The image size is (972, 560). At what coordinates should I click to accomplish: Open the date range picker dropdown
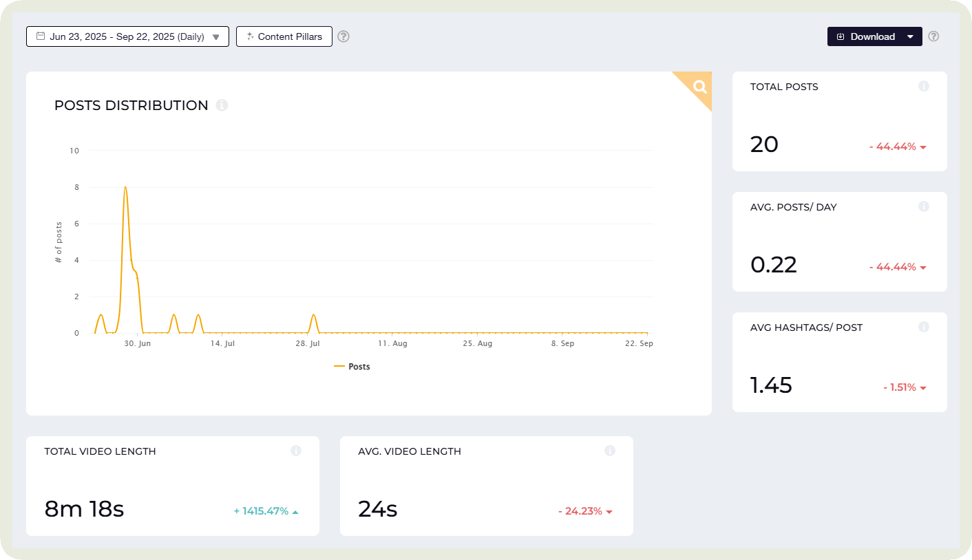click(127, 36)
